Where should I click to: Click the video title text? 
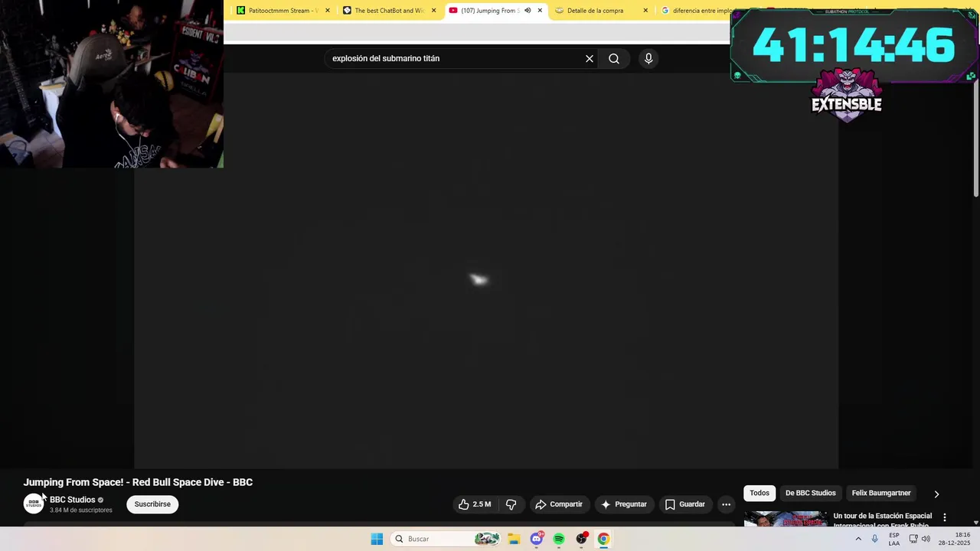(x=138, y=482)
